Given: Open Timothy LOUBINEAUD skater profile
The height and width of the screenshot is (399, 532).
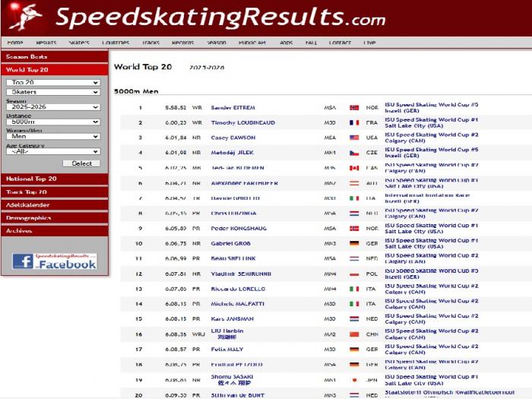Looking at the screenshot, I should click(243, 122).
